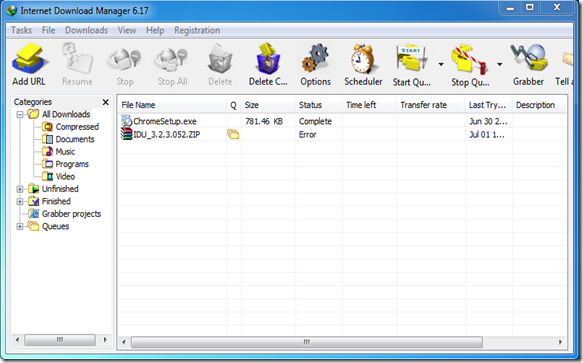Close the Categories panel with X
The height and width of the screenshot is (363, 583).
click(x=106, y=102)
